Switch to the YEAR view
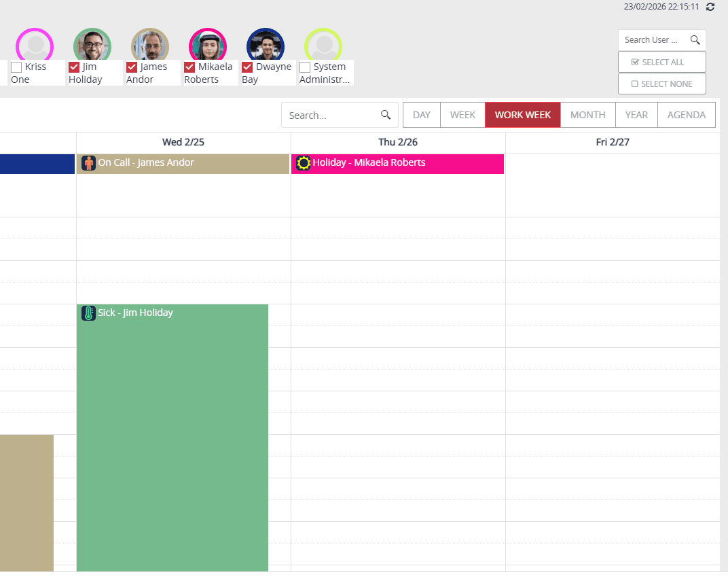This screenshot has width=728, height=585. (636, 115)
